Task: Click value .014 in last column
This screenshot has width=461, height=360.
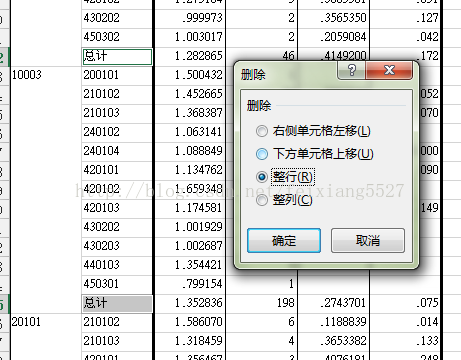Action: coord(427,322)
